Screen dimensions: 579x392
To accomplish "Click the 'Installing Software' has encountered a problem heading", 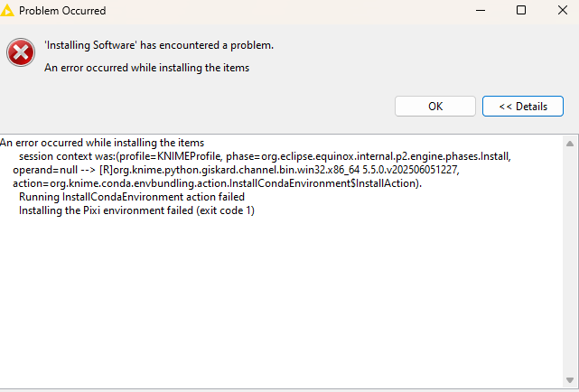I will click(x=159, y=45).
